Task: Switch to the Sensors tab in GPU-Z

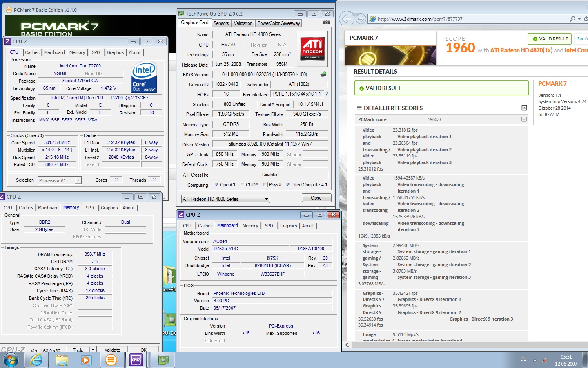Action: click(x=221, y=23)
